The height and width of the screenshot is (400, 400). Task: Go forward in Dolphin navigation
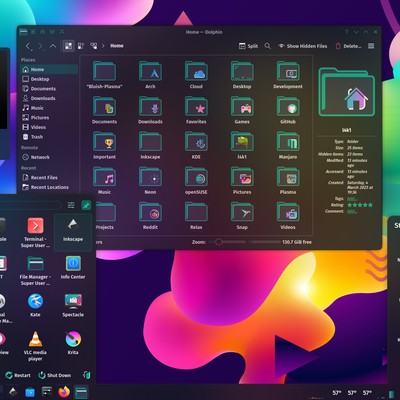tap(40, 46)
